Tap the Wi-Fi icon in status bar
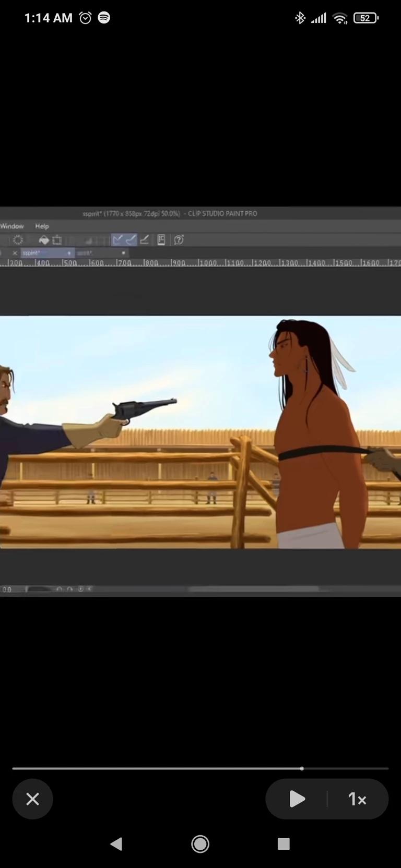401x868 pixels. tap(340, 18)
